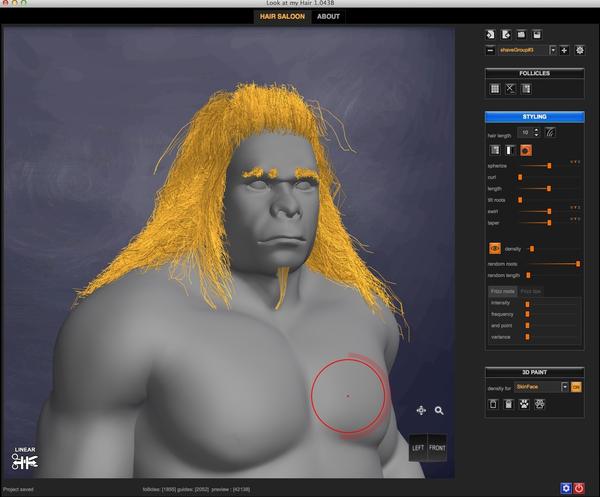Click the taper slider handle
600x497 pixels.
tap(549, 223)
